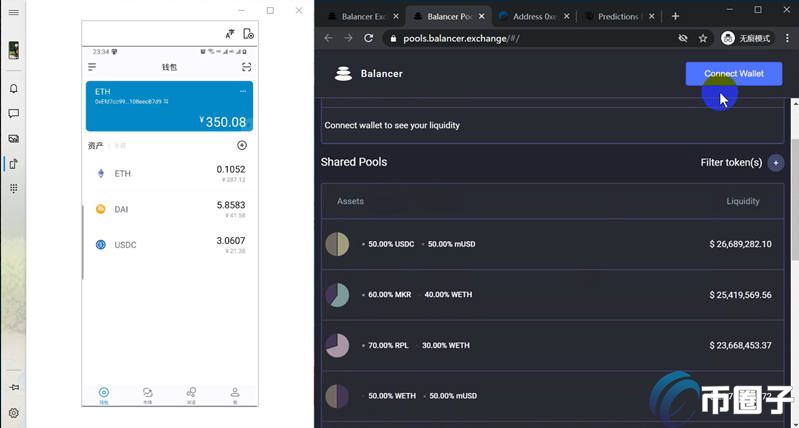Open the 70% RPL / 30% WETH pool
799x428 pixels.
coord(552,345)
